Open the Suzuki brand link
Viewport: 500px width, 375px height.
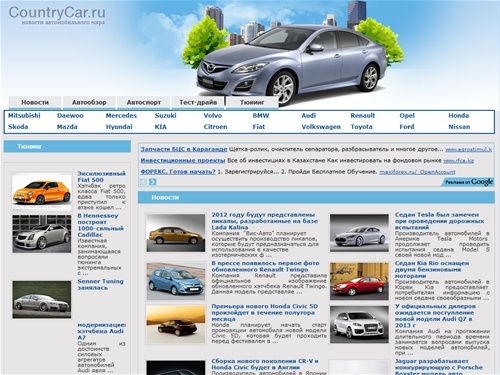(x=166, y=116)
